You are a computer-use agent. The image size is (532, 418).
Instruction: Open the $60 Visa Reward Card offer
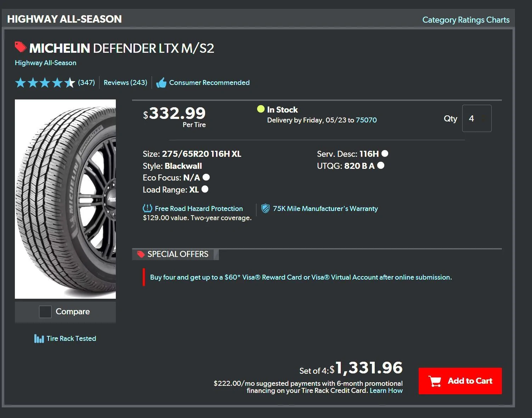(x=301, y=277)
